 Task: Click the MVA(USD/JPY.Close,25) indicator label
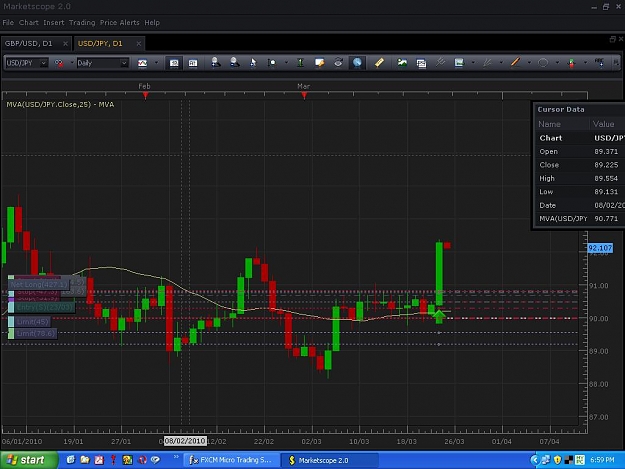(60, 104)
